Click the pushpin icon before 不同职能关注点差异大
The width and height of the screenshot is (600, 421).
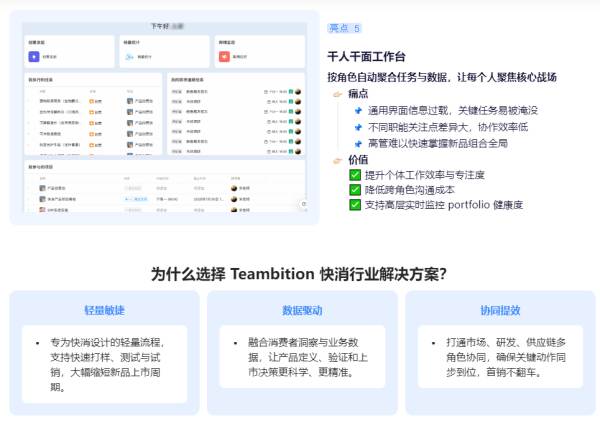coord(357,127)
